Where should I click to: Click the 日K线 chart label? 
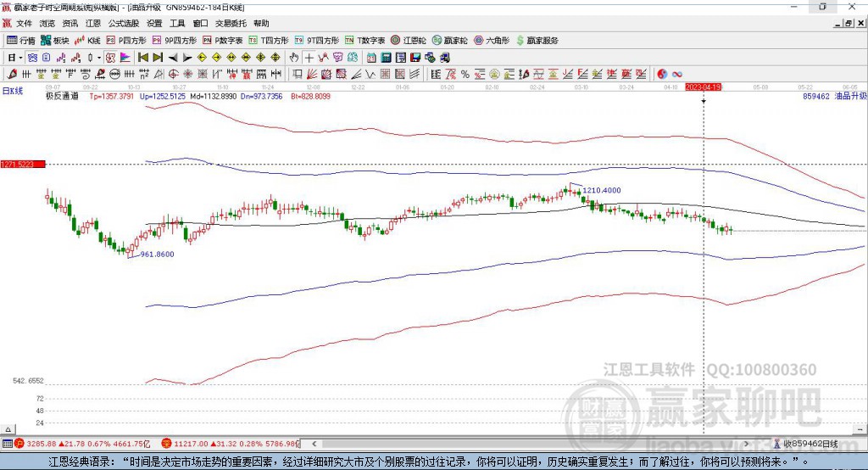pyautogui.click(x=13, y=90)
